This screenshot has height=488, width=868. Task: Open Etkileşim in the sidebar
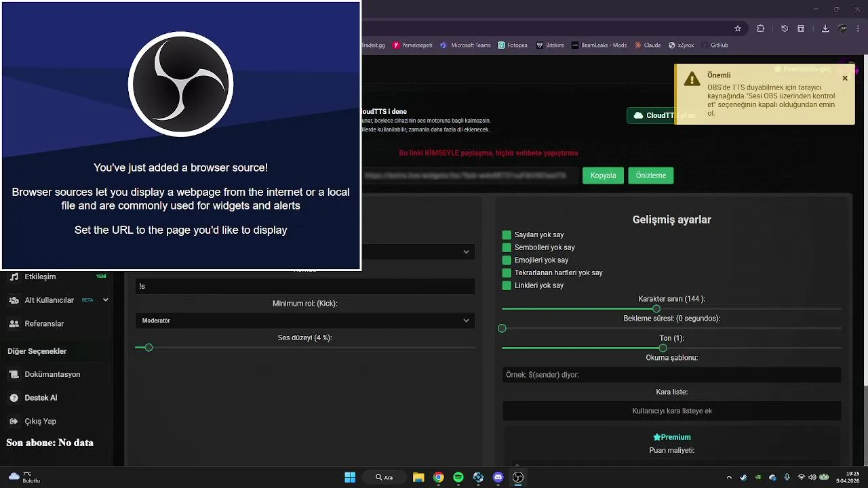40,277
